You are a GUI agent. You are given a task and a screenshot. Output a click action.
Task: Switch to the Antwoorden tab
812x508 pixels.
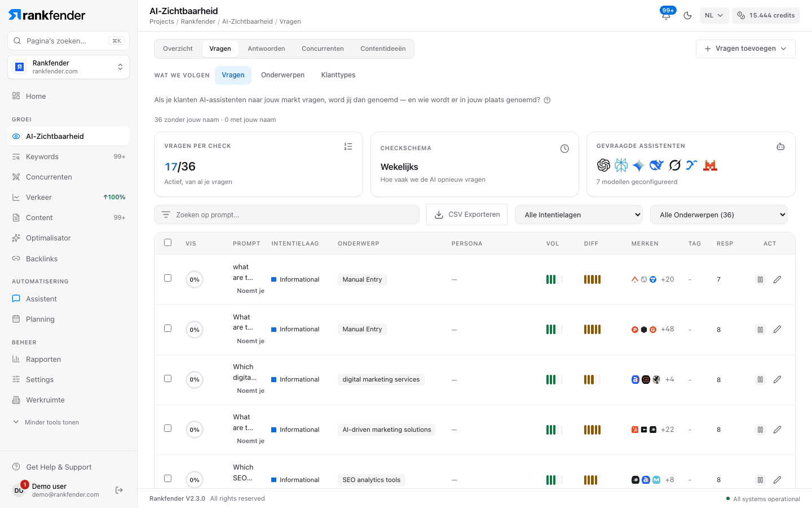coord(266,49)
